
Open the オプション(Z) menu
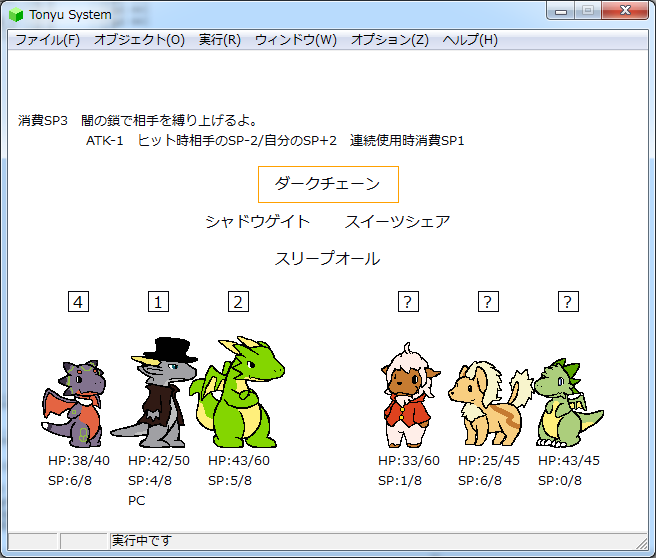(x=390, y=40)
